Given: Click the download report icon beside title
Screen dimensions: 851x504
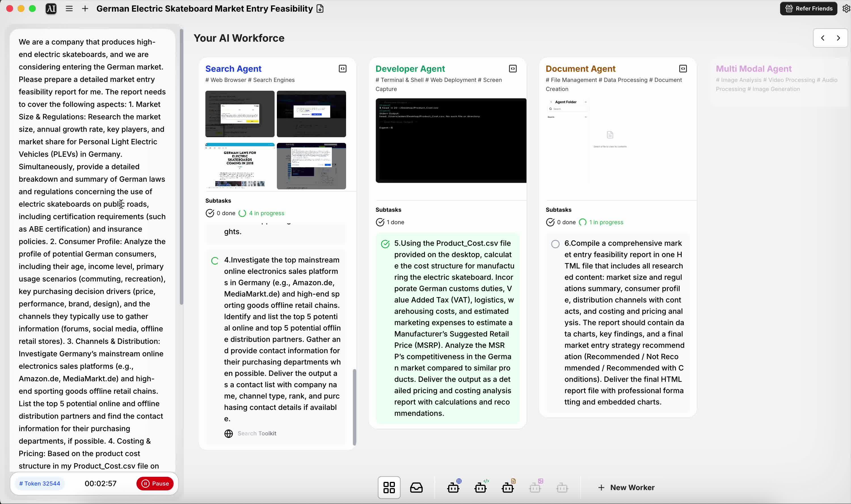Looking at the screenshot, I should click(x=320, y=9).
